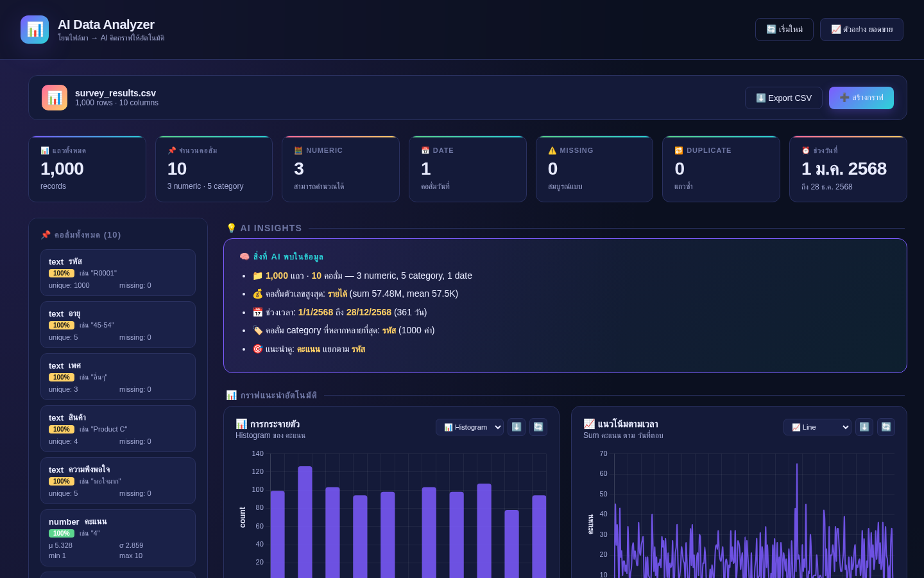The height and width of the screenshot is (578, 924).
Task: Select the รหัส text column card
Action: click(x=118, y=273)
